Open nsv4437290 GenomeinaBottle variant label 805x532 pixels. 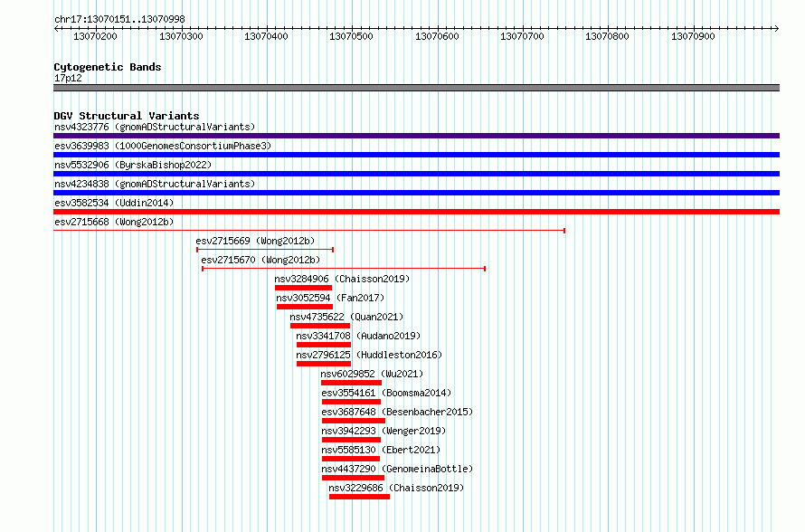coord(397,469)
